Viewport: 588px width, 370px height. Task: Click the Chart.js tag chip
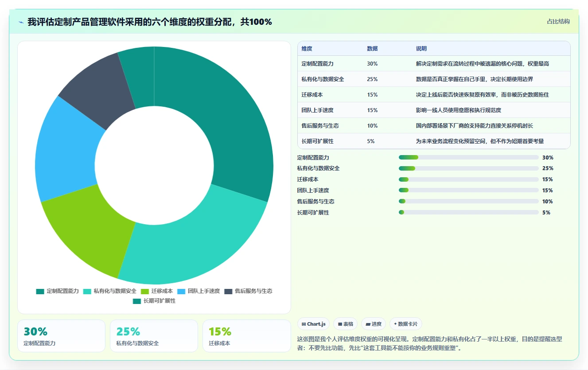point(313,324)
